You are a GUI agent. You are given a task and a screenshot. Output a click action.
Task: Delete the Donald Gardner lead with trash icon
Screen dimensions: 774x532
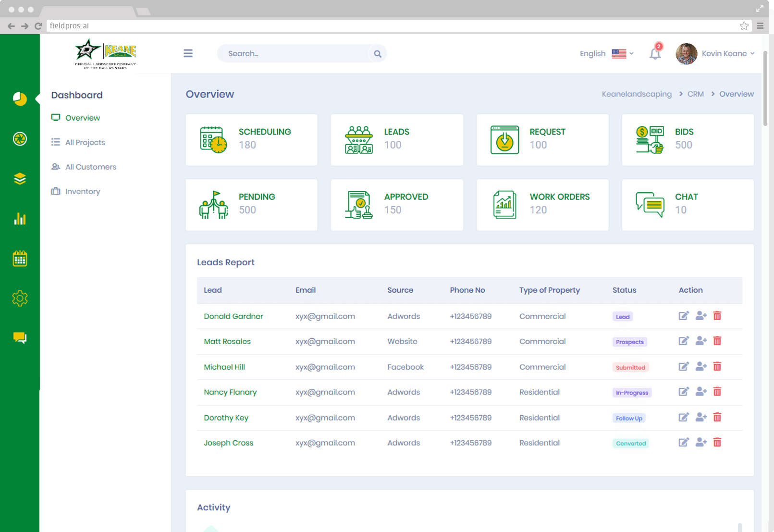(x=717, y=316)
